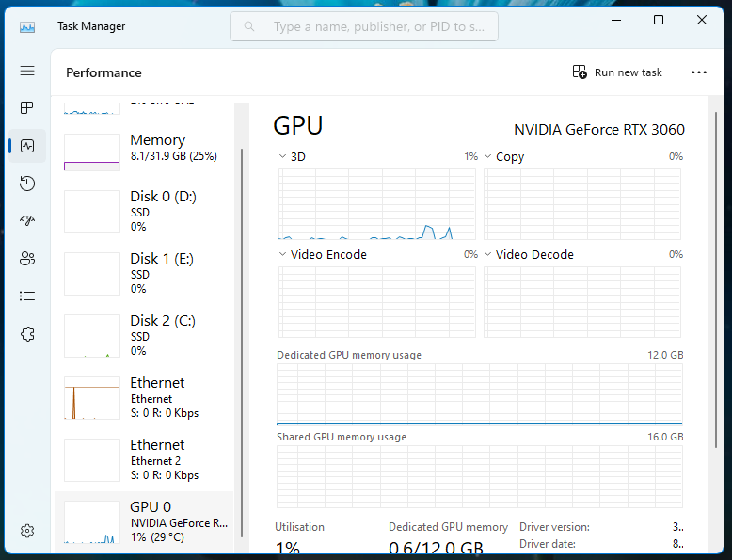Image resolution: width=732 pixels, height=560 pixels.
Task: Open the Users page icon
Action: point(27,258)
